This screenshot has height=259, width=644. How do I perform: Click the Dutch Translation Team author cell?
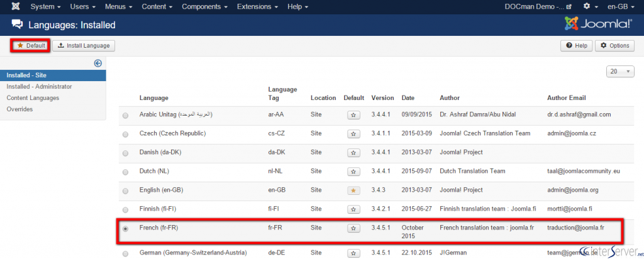[x=472, y=171]
